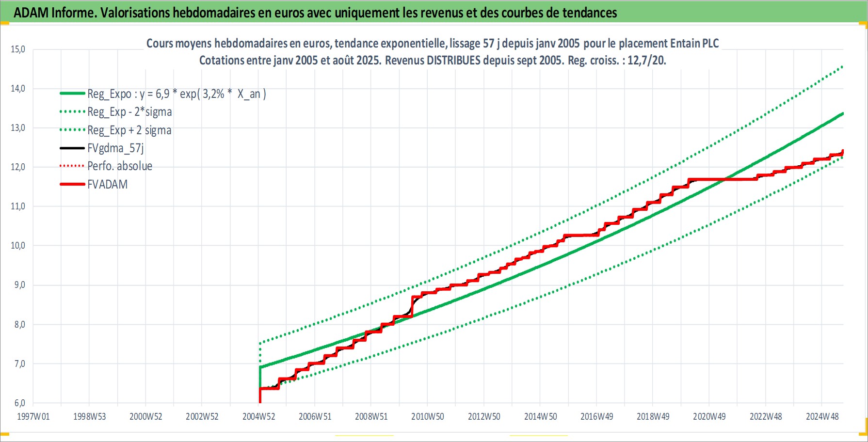Click x-axis label '2014W50'
Viewport: 868px width, 442px height.
coord(540,416)
